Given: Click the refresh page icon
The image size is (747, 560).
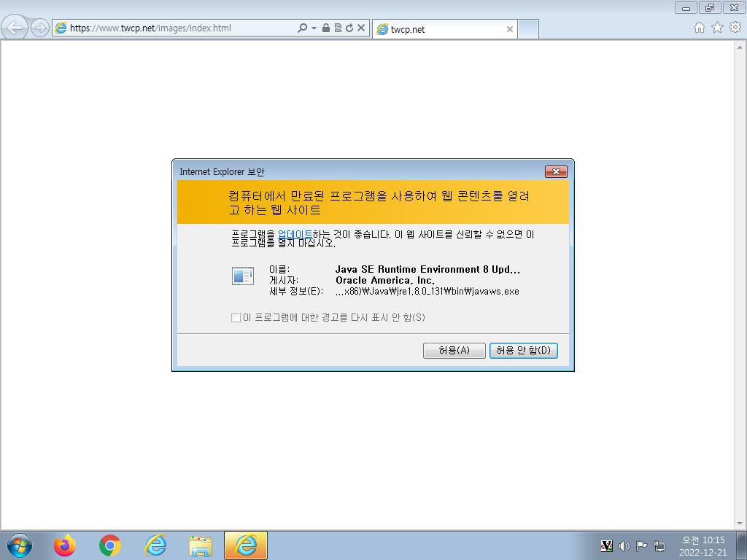Looking at the screenshot, I should point(349,28).
